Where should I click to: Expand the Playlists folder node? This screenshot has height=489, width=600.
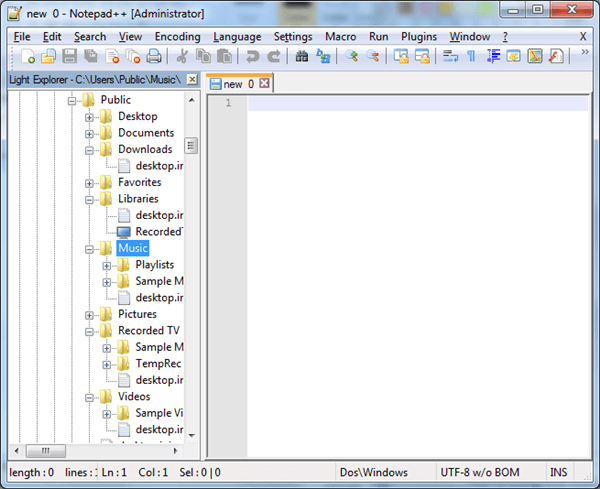pyautogui.click(x=107, y=265)
